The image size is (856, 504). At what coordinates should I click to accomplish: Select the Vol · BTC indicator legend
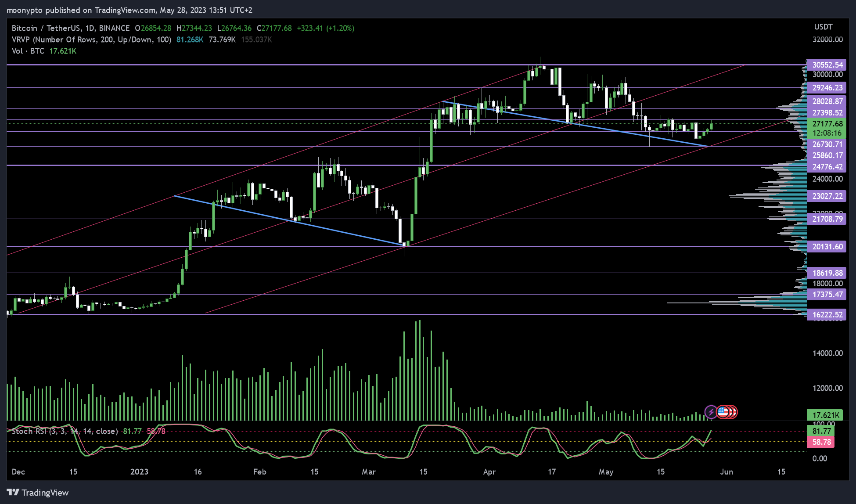click(x=28, y=51)
